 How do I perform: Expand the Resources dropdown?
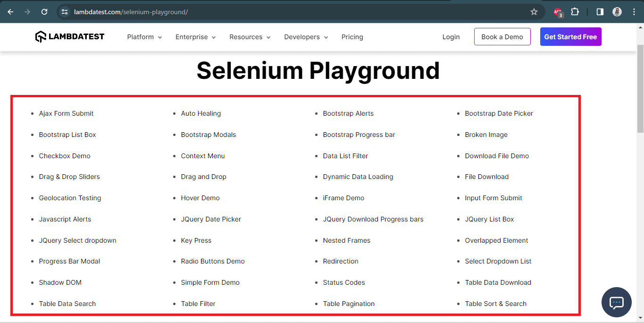(250, 37)
